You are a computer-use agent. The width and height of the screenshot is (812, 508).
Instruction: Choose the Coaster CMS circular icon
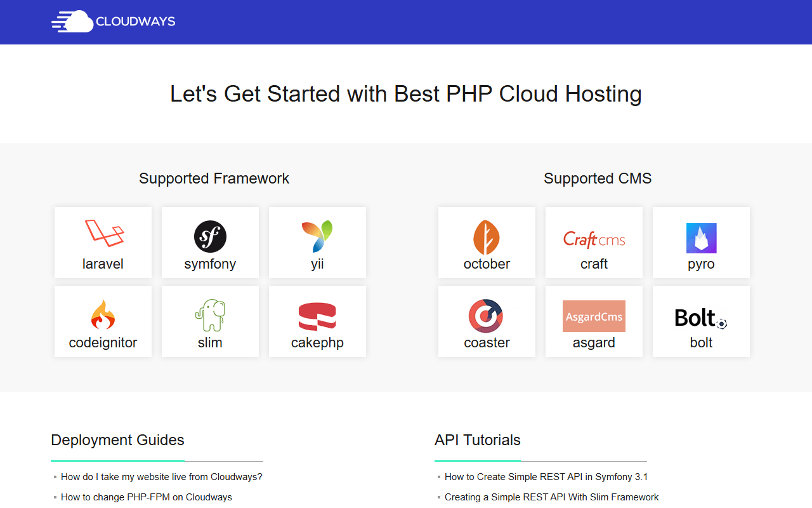[486, 316]
